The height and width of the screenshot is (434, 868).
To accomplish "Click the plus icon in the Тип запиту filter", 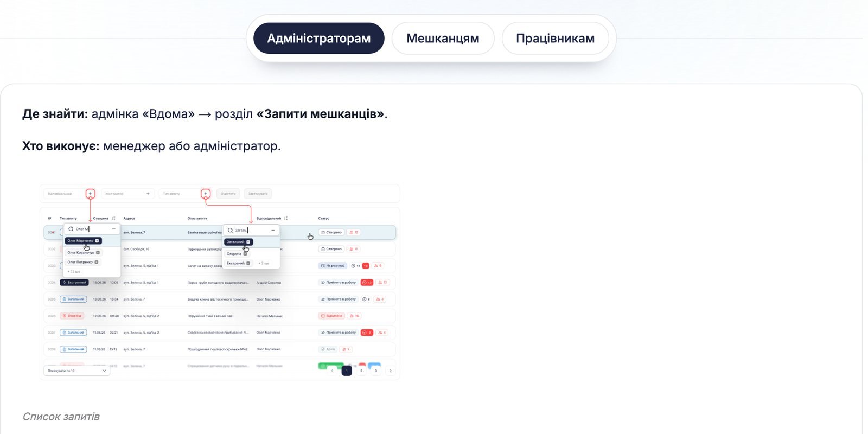I will click(206, 194).
